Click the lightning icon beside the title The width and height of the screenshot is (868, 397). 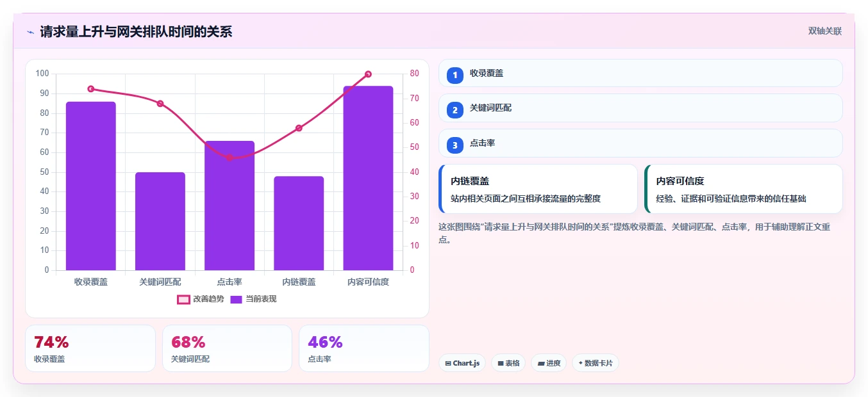[30, 31]
